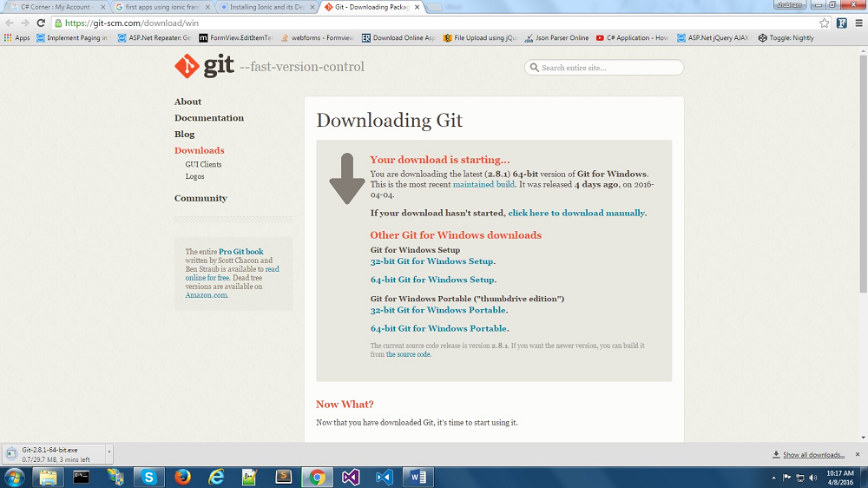Viewport: 868px width, 488px height.
Task: Click the volume icon in the system tray
Action: (812, 478)
